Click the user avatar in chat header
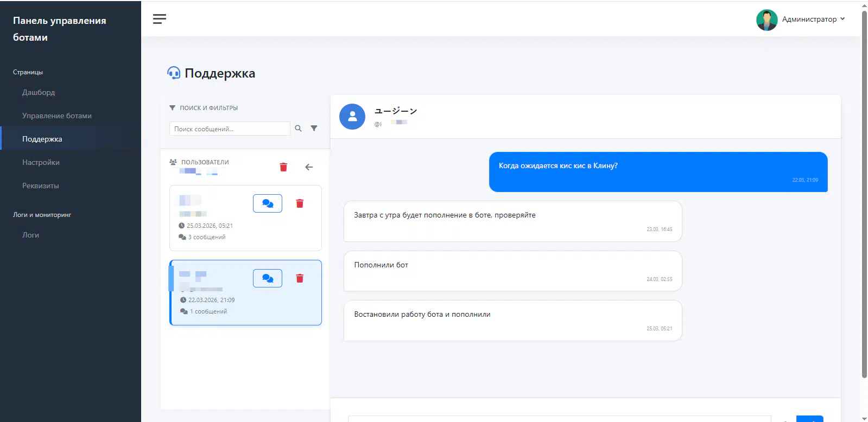Viewport: 868px width, 422px height. [352, 117]
